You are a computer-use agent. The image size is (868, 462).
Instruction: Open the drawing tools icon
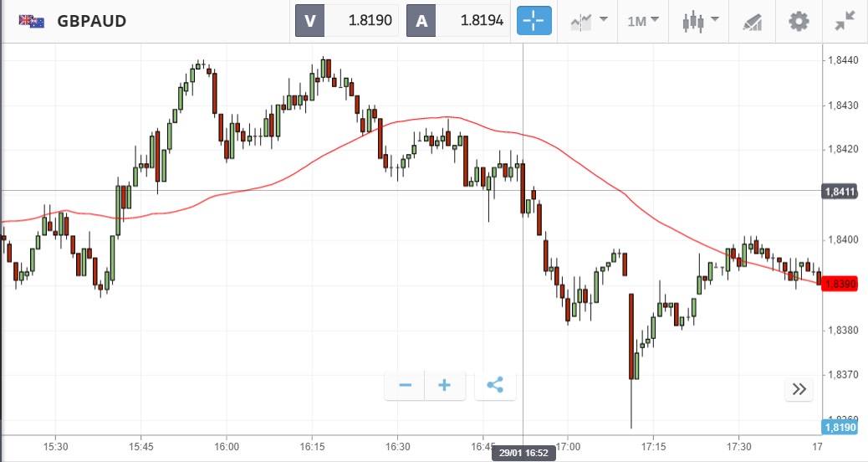pyautogui.click(x=753, y=22)
